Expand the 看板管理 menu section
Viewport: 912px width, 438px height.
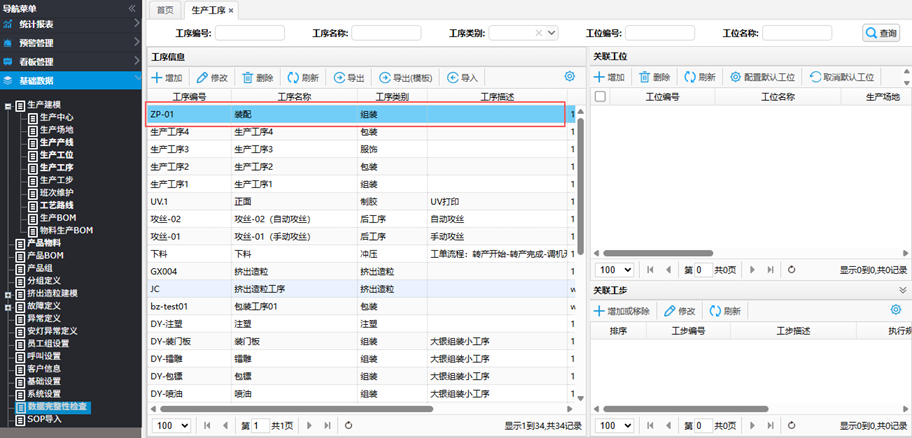pyautogui.click(x=71, y=62)
